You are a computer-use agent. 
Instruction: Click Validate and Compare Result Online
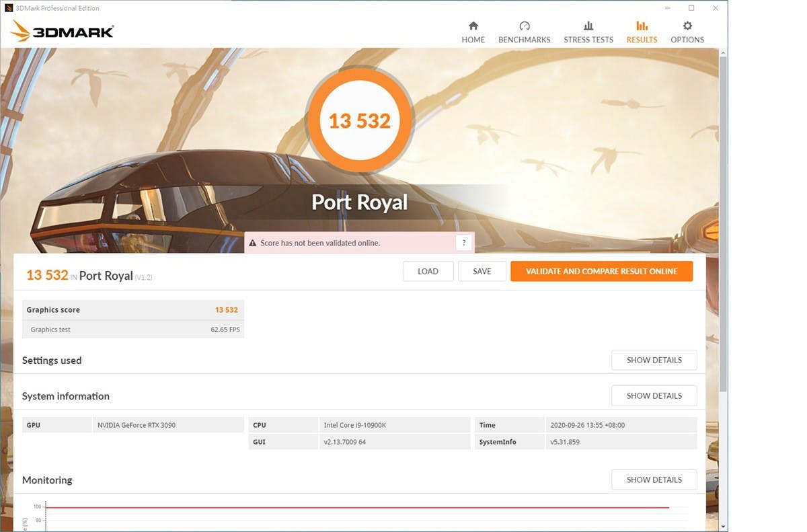tap(601, 271)
